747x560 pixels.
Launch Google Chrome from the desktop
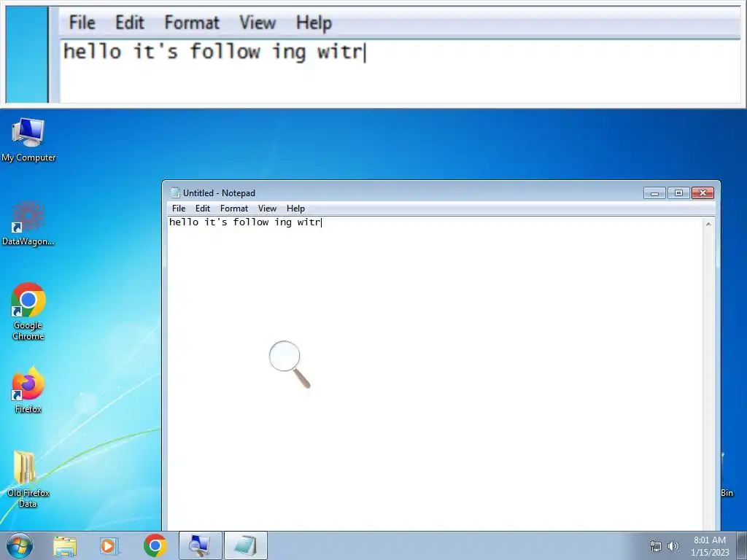coord(28,311)
